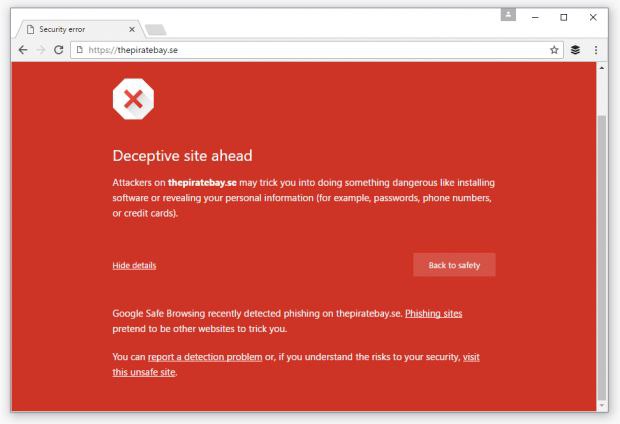Click the forward navigation arrow
Image resolution: width=620 pixels, height=424 pixels.
point(41,50)
